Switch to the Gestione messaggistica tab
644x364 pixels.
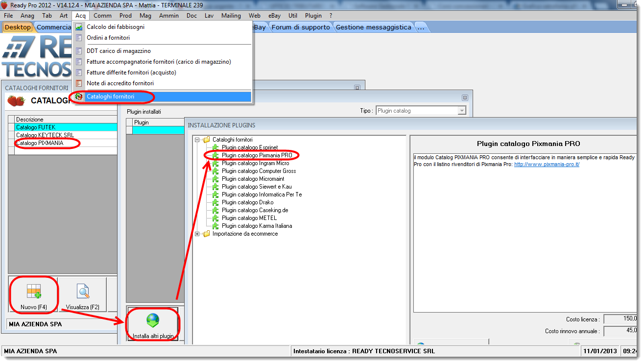click(374, 27)
